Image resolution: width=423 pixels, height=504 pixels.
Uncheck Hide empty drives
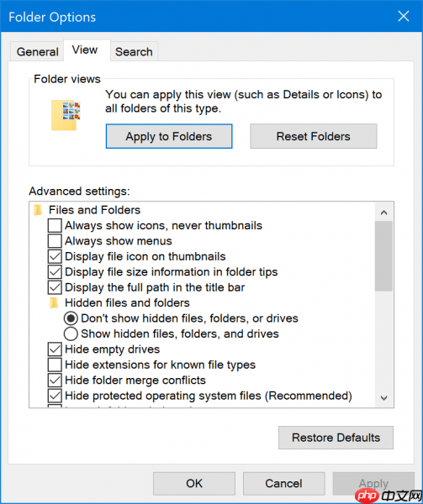tap(55, 349)
